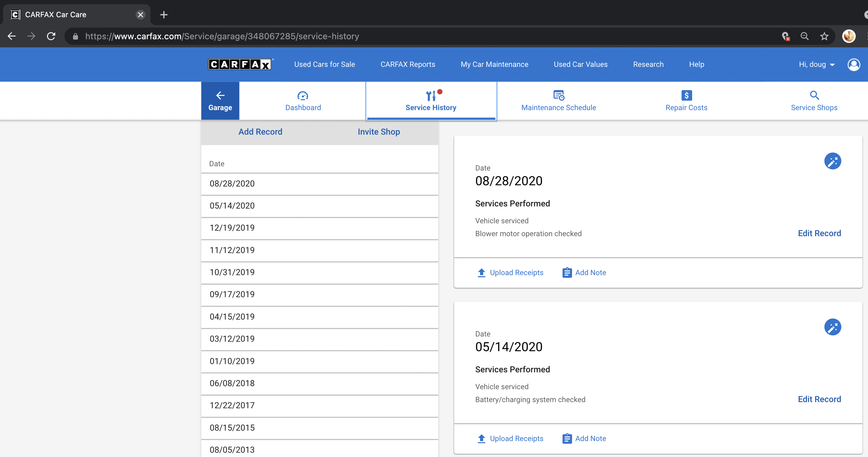Select the 01/10/2019 date row
868x457 pixels.
pyautogui.click(x=320, y=361)
